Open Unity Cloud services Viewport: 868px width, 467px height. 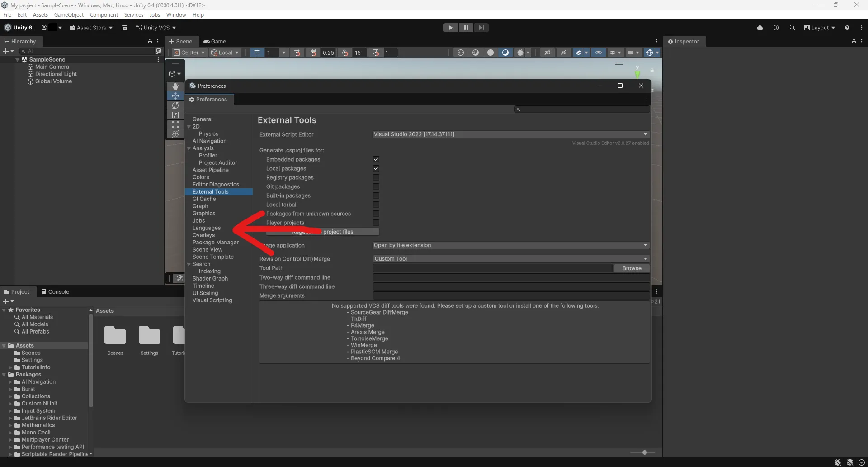[760, 28]
